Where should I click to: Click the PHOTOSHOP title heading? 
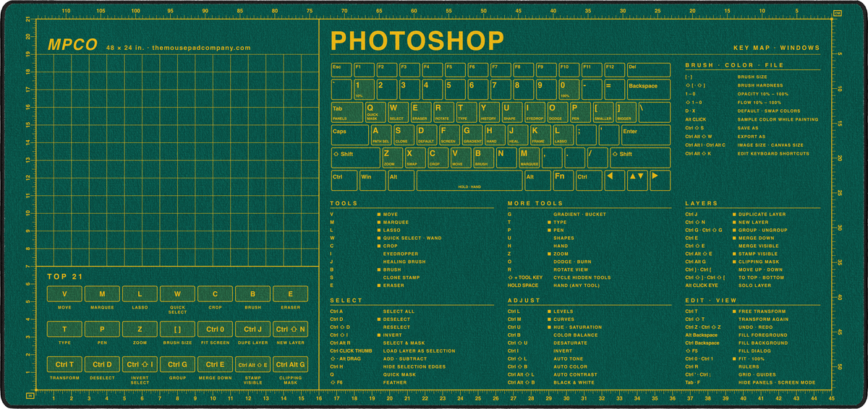pyautogui.click(x=417, y=40)
